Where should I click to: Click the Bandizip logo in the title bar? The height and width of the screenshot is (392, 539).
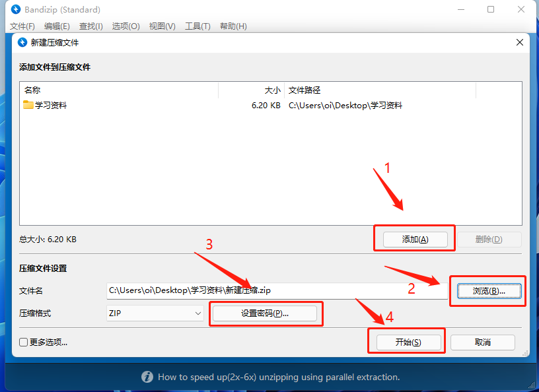click(x=15, y=9)
